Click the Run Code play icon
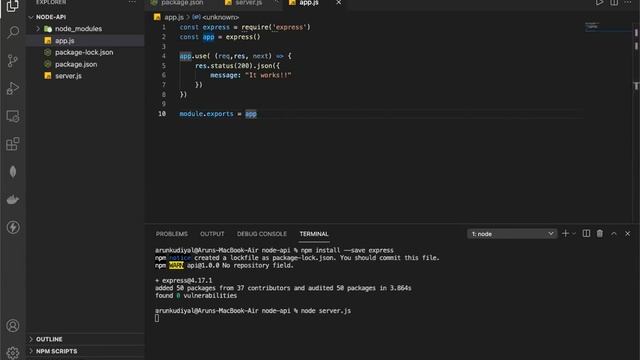The image size is (640, 360). click(599, 2)
